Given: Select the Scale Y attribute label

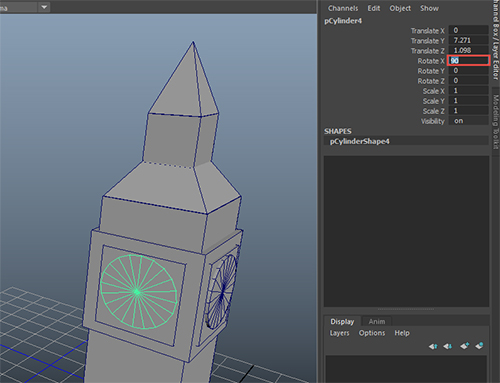Looking at the screenshot, I should (x=433, y=101).
